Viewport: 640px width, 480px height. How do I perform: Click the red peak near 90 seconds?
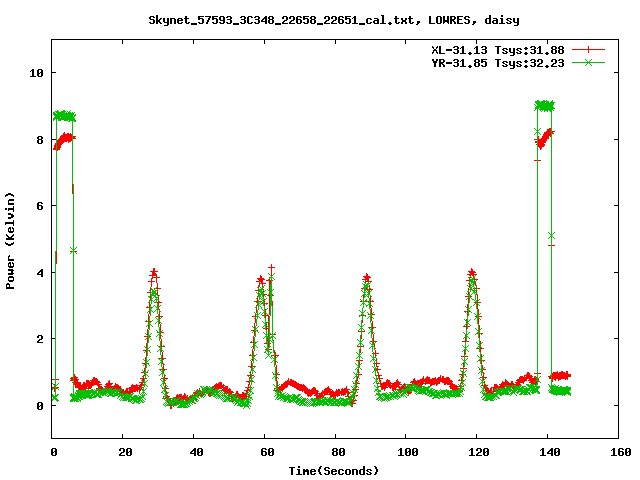point(367,278)
